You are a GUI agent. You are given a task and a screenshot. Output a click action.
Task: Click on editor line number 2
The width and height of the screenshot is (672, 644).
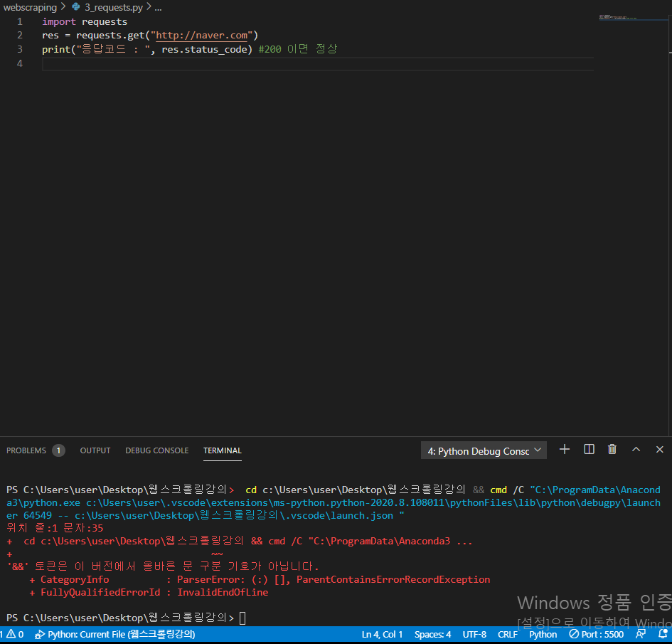click(x=20, y=35)
